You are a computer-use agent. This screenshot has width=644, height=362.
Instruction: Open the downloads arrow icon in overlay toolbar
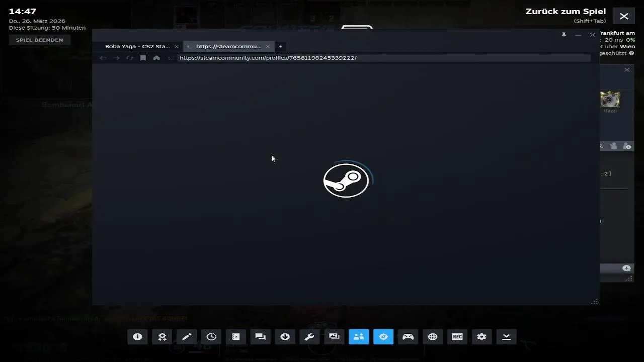pyautogui.click(x=285, y=337)
